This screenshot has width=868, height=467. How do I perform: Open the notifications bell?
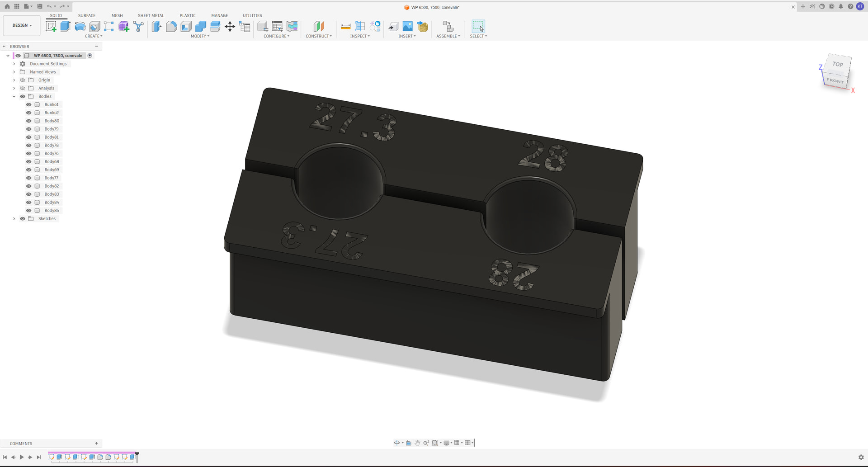pyautogui.click(x=841, y=6)
